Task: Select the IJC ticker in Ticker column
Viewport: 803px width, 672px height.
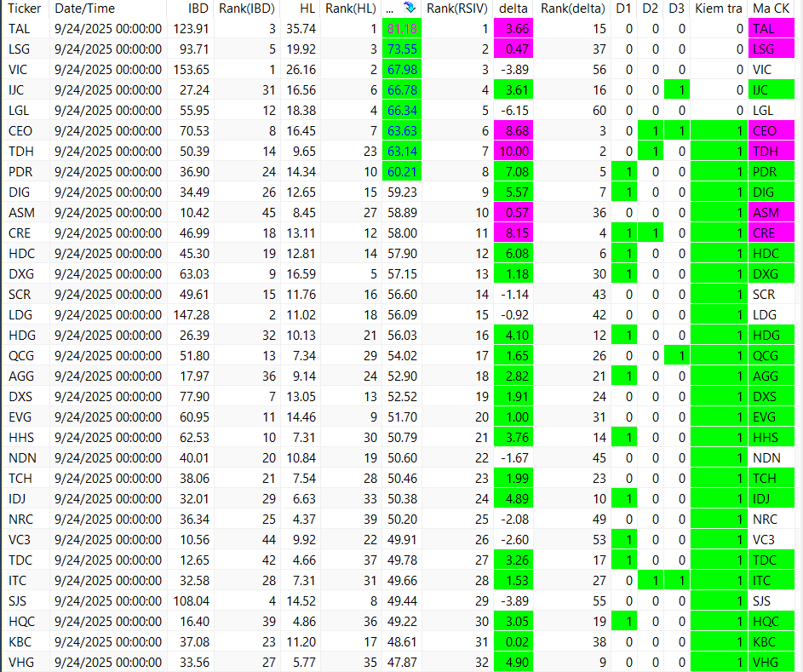Action: pyautogui.click(x=16, y=90)
